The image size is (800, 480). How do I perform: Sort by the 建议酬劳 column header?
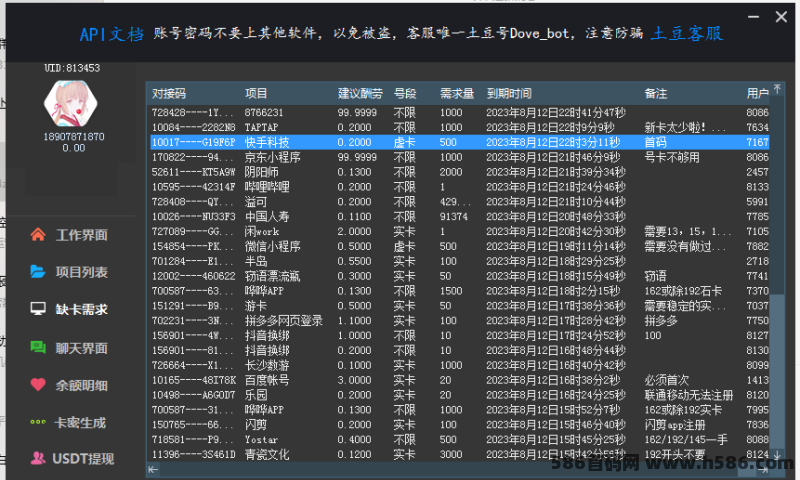point(360,93)
